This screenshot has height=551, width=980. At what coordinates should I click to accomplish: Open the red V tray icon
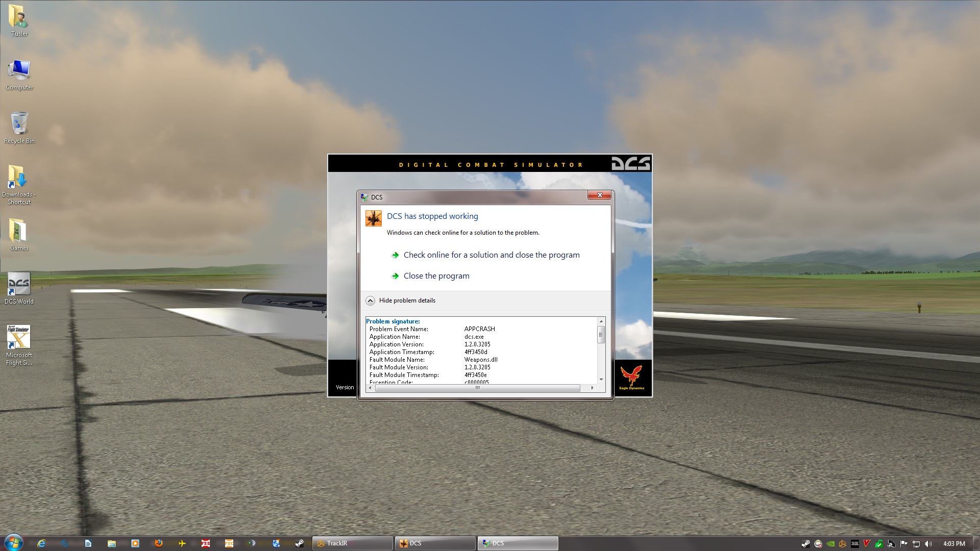pos(867,544)
